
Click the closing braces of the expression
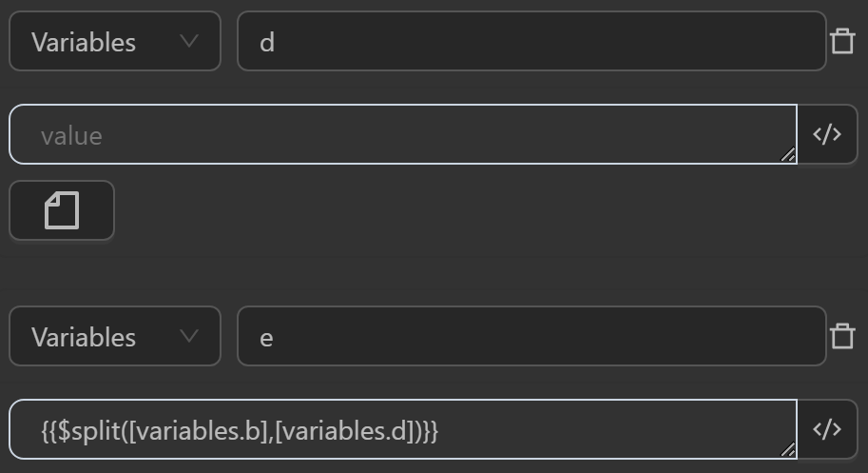point(429,431)
